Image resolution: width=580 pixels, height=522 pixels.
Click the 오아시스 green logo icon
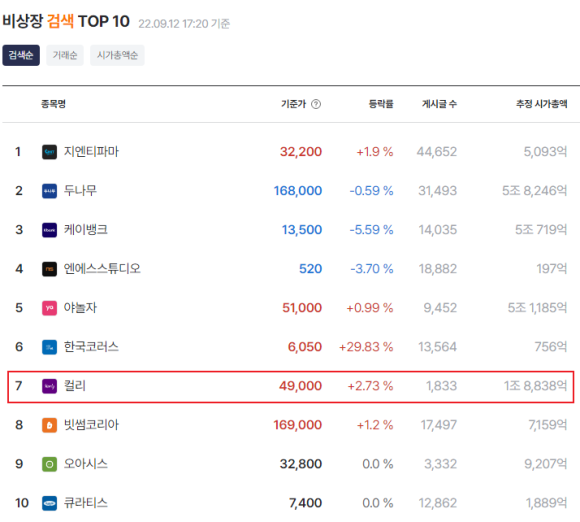tap(49, 464)
